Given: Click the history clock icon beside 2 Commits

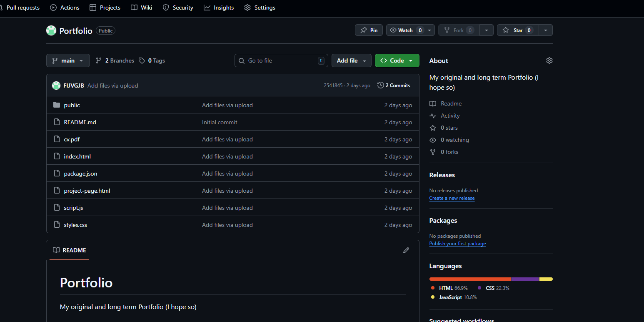Looking at the screenshot, I should coord(381,85).
